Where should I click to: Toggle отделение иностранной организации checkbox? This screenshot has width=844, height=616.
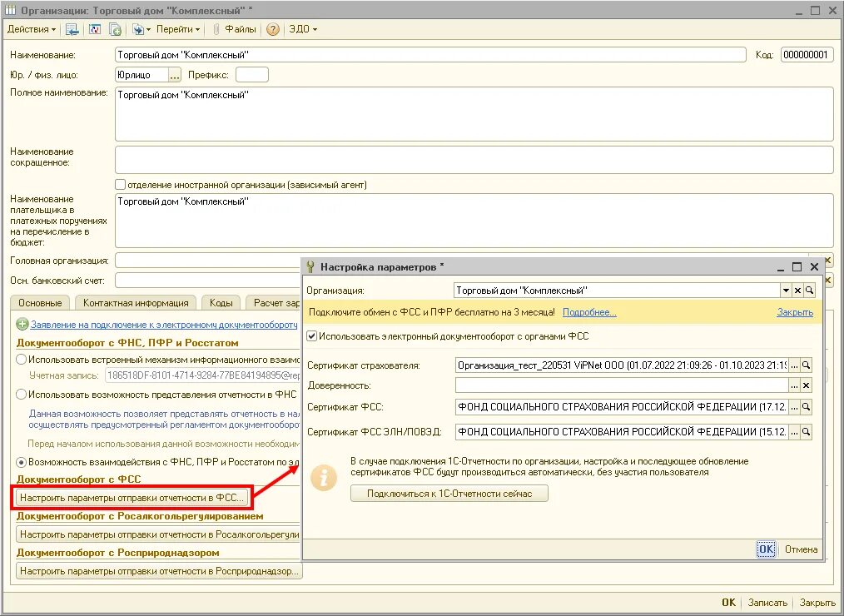(121, 185)
